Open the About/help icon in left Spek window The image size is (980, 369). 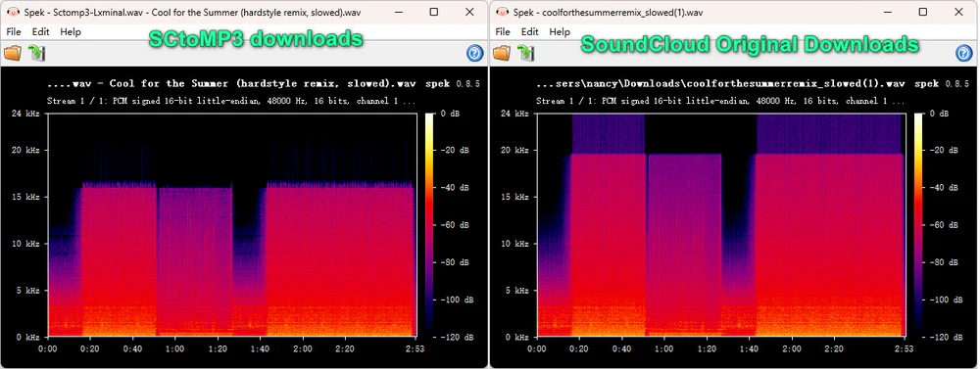(x=475, y=54)
